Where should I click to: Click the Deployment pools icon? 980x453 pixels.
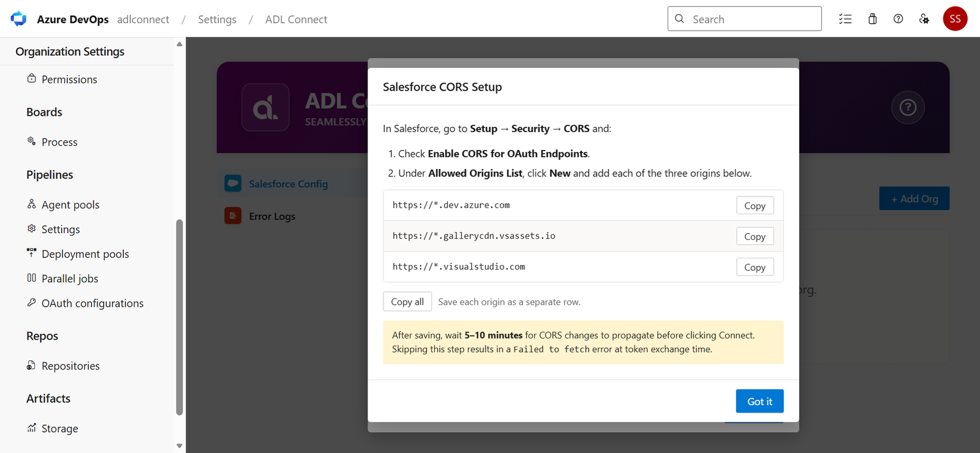tap(31, 253)
